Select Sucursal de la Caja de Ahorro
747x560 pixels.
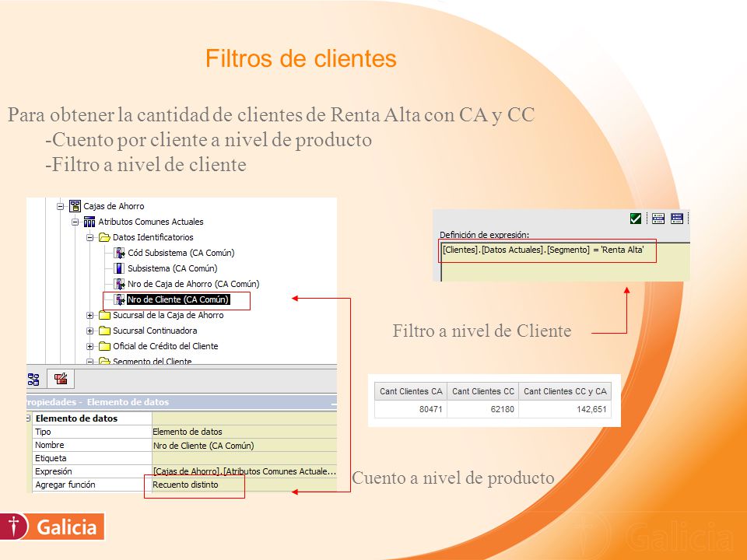click(168, 315)
